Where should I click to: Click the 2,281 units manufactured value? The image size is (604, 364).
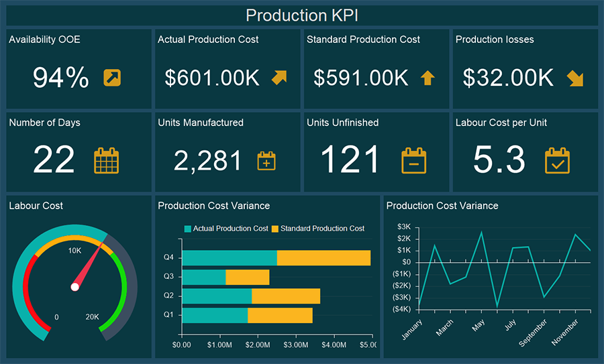click(207, 161)
